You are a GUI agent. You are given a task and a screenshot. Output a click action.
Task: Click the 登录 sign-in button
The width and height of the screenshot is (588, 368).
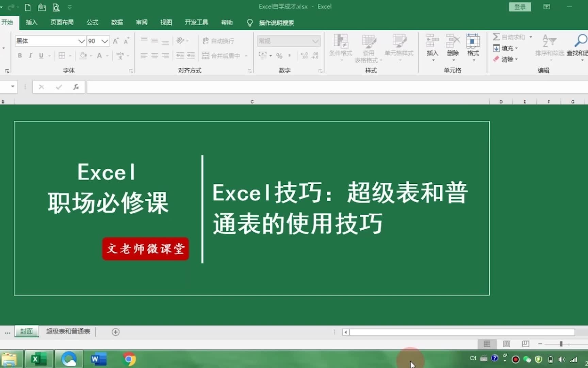point(520,6)
